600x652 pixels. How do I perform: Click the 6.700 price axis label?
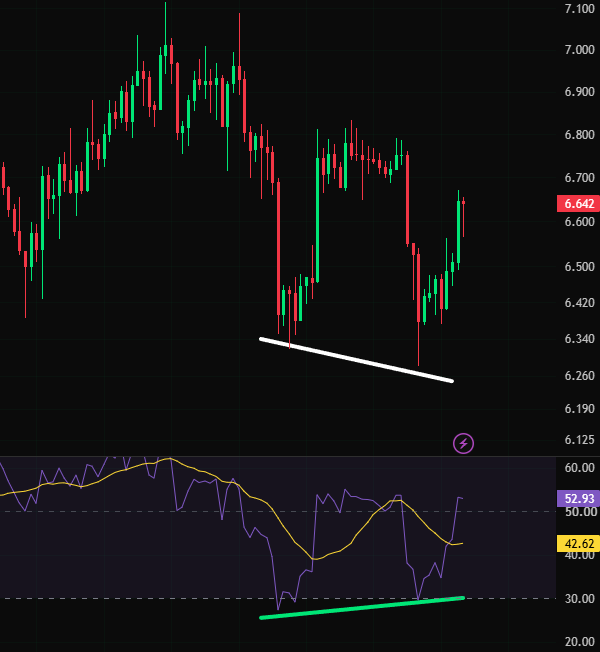tap(580, 178)
